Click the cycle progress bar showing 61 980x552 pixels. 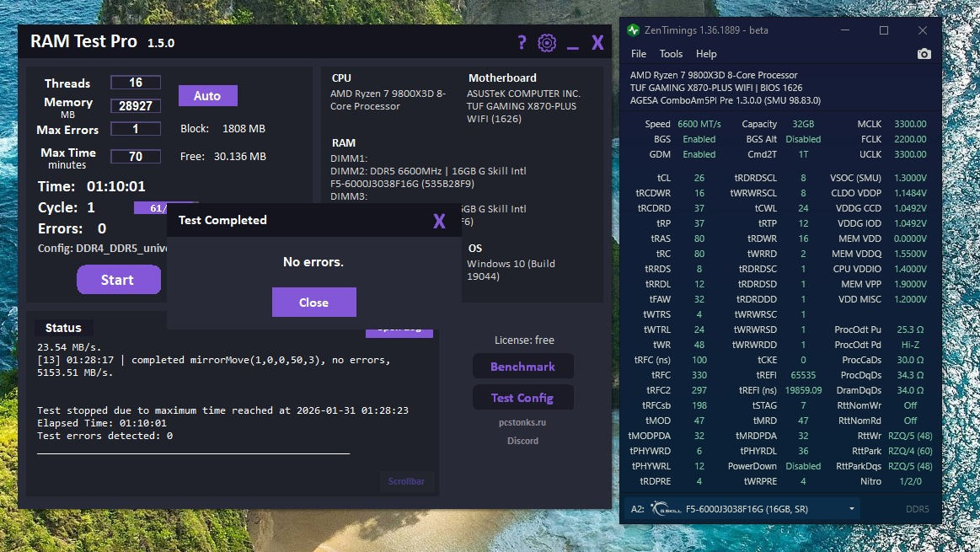point(151,208)
